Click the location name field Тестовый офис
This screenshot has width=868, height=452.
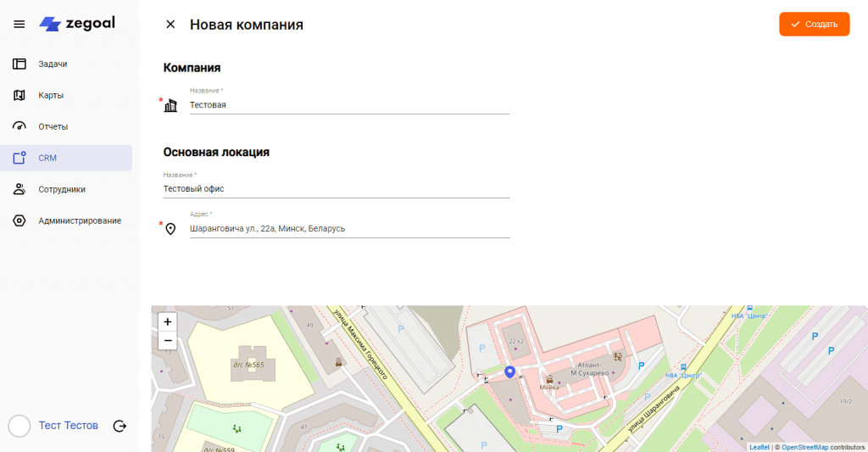pos(336,189)
